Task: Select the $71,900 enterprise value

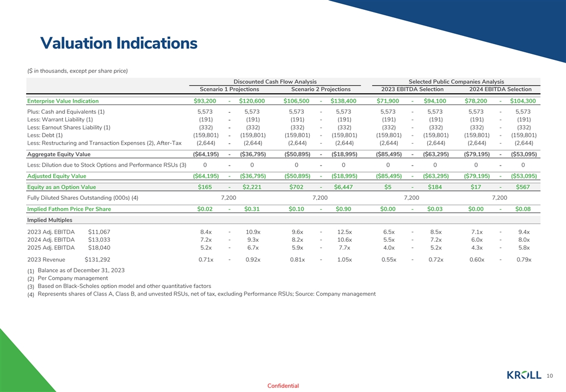Action: click(387, 101)
